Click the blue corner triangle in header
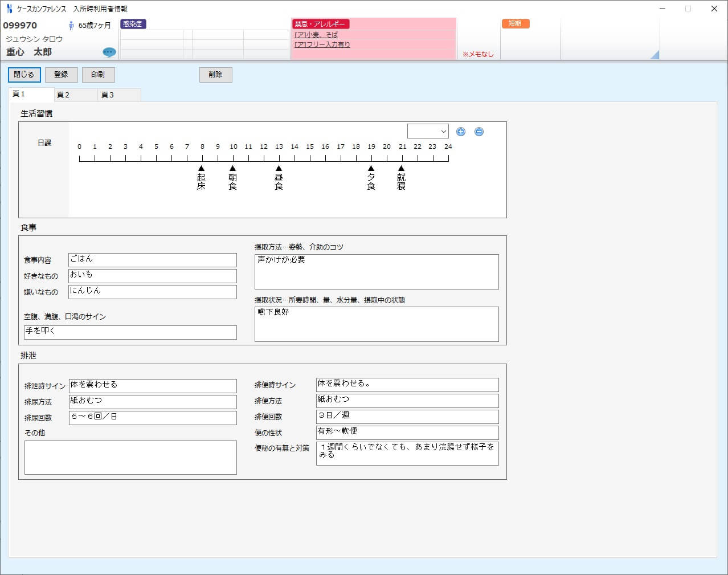This screenshot has height=575, width=728. (x=655, y=55)
